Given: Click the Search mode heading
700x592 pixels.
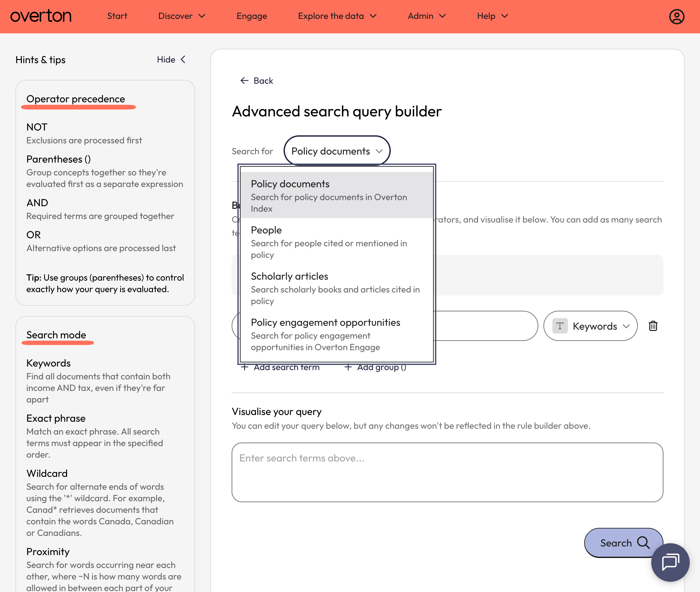Looking at the screenshot, I should (x=56, y=335).
